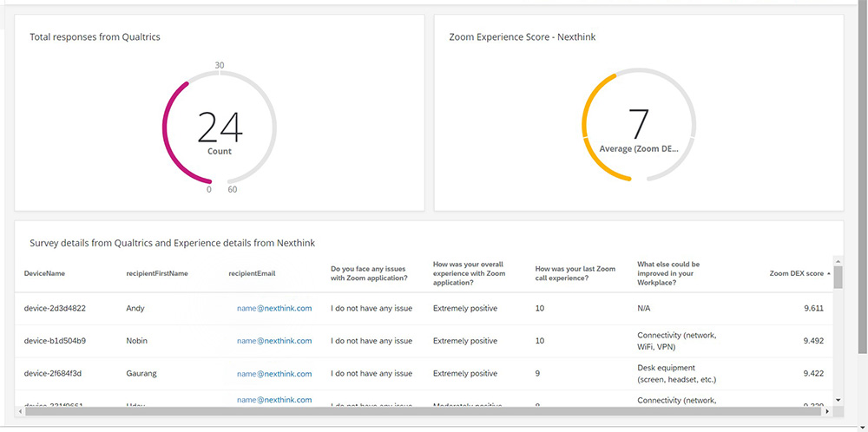This screenshot has height=432, width=868.
Task: Click score value 9.611
Action: [814, 308]
